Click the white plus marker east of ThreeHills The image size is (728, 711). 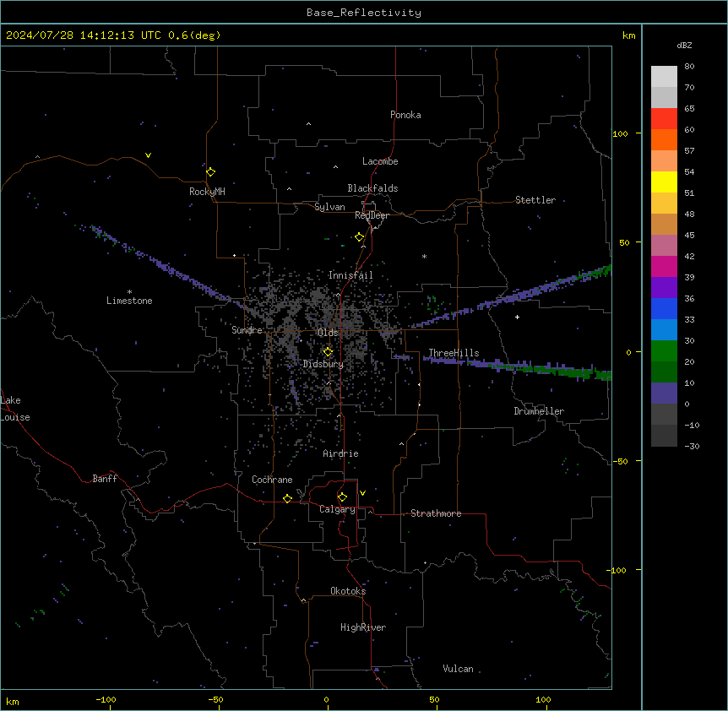(517, 317)
